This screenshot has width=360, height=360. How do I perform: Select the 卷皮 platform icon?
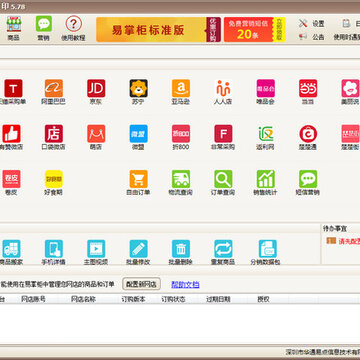[11, 179]
